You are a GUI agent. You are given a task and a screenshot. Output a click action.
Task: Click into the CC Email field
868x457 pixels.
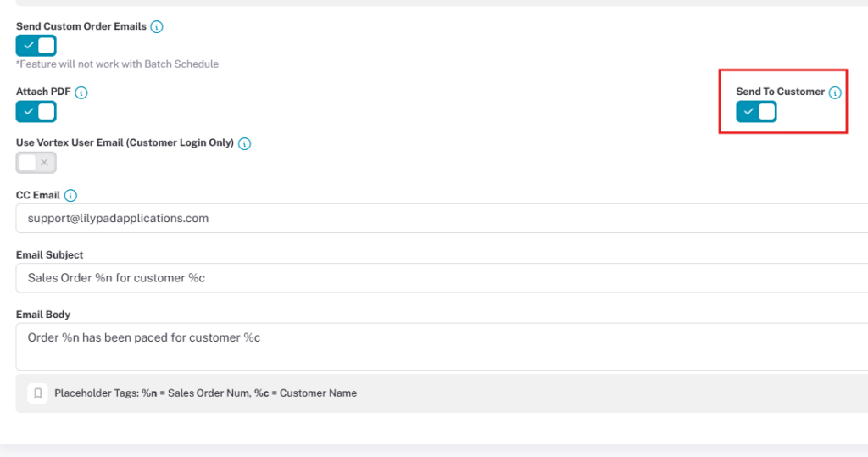[442, 218]
